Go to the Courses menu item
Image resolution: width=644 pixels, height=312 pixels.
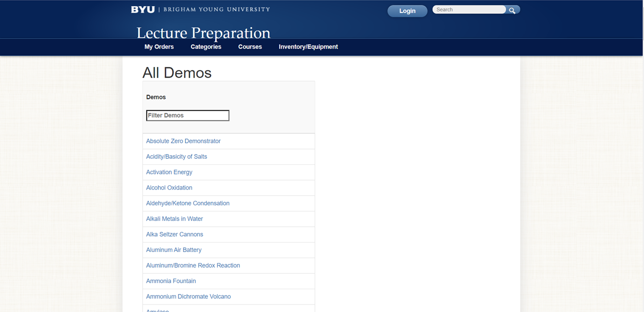point(250,47)
